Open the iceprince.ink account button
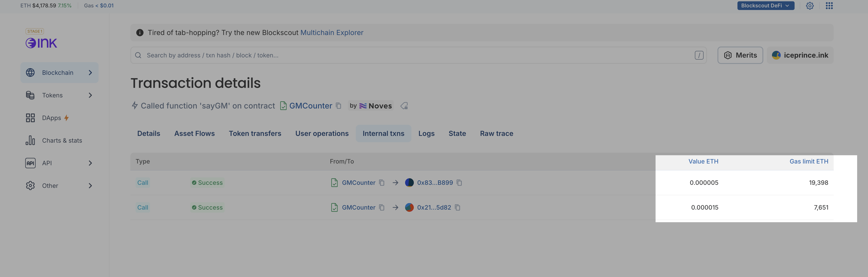Screen dimensions: 868x277 [x=800, y=55]
